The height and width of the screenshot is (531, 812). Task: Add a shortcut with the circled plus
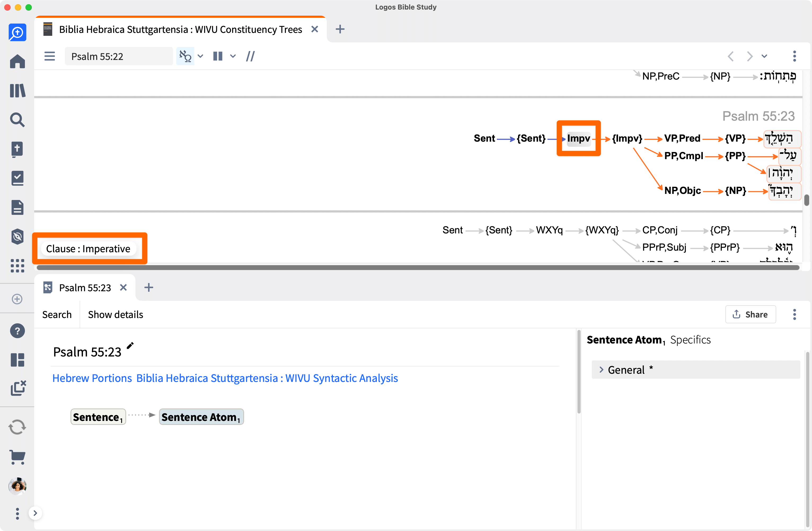pos(17,299)
